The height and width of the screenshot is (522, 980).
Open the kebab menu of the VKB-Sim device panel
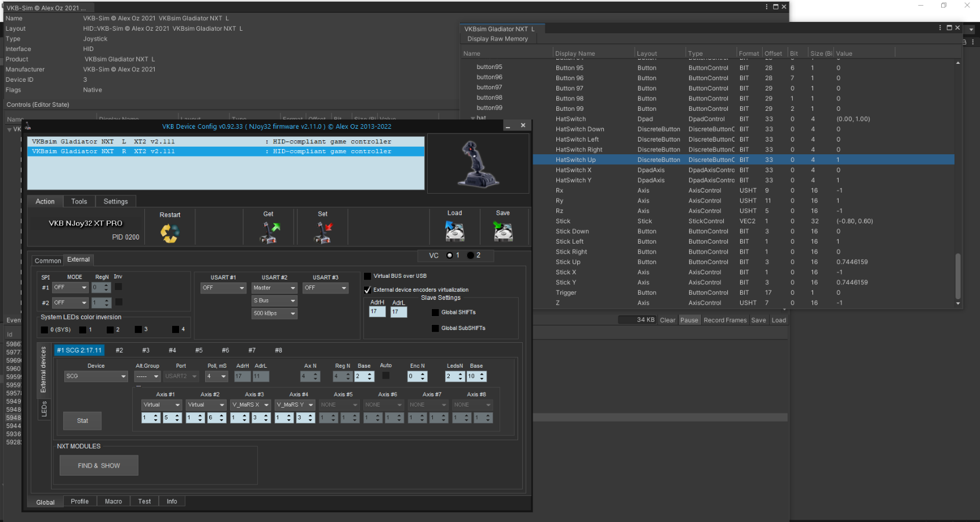767,7
